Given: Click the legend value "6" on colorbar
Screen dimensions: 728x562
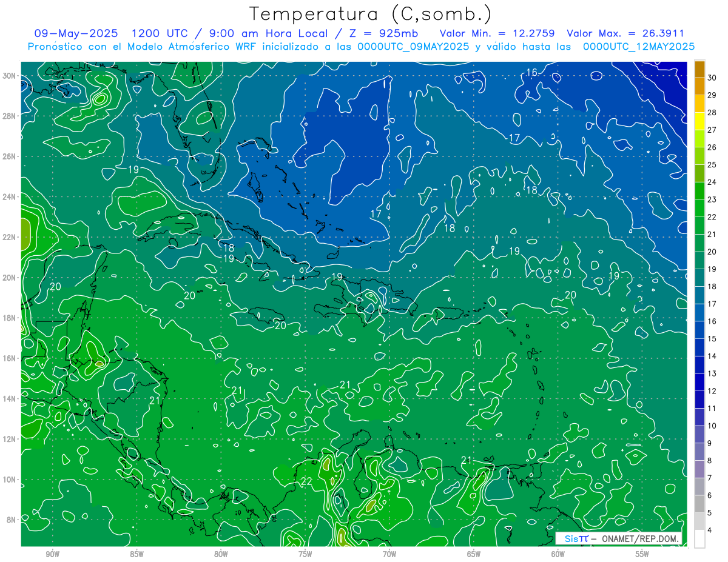Looking at the screenshot, I should pos(710,496).
